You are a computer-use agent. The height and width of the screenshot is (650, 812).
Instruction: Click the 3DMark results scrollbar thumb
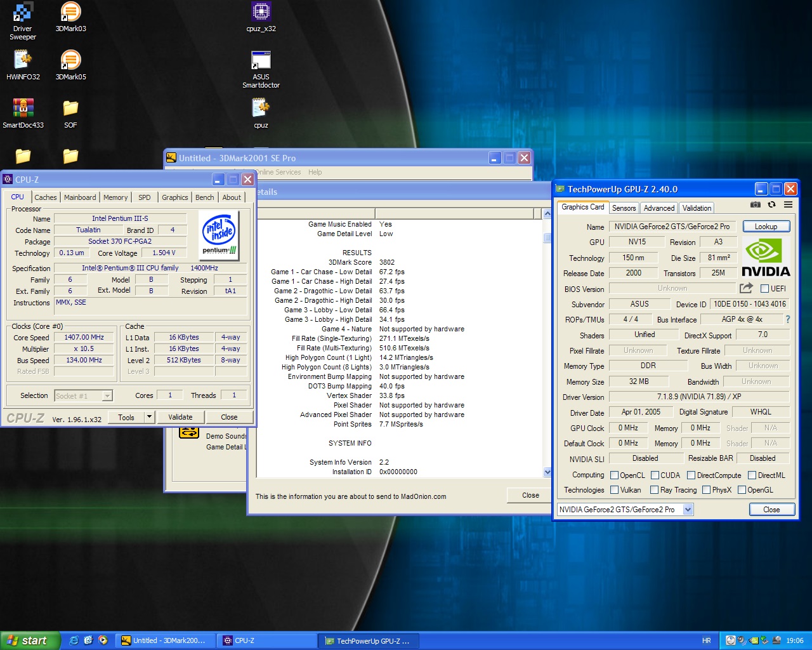[x=547, y=238]
